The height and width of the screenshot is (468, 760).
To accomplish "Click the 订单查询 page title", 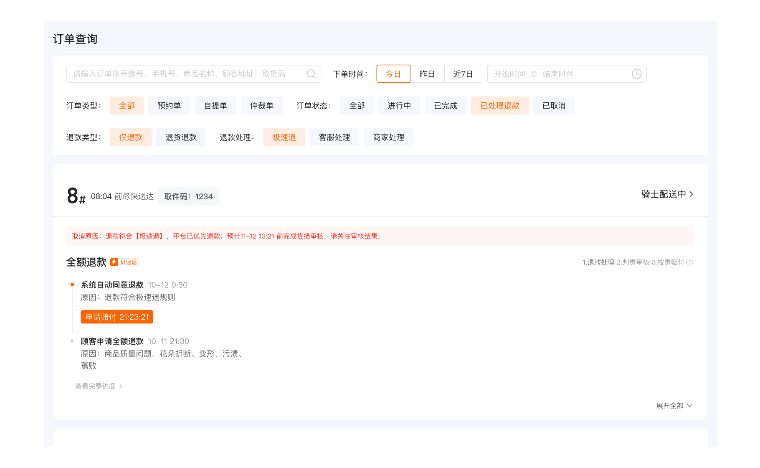I will 75,39.
